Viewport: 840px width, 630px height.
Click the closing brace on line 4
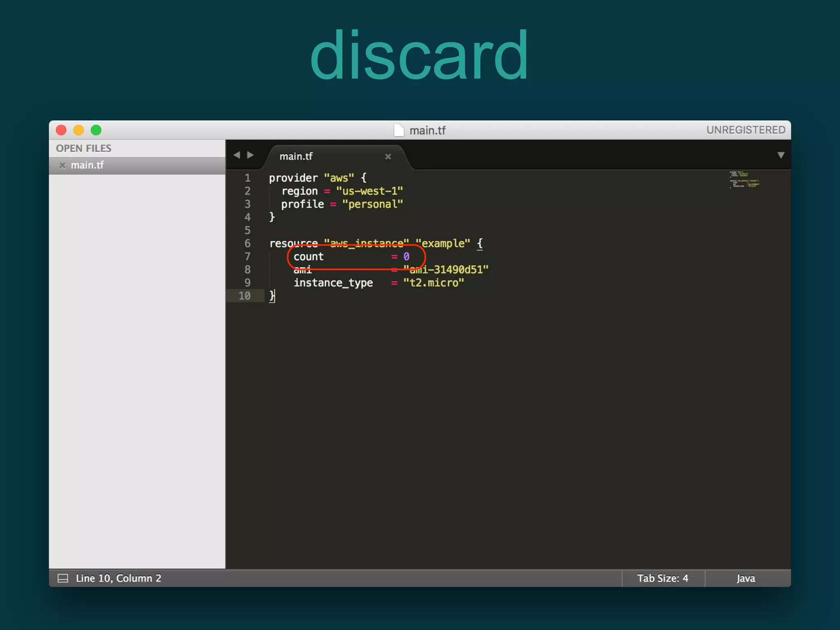[x=272, y=217]
